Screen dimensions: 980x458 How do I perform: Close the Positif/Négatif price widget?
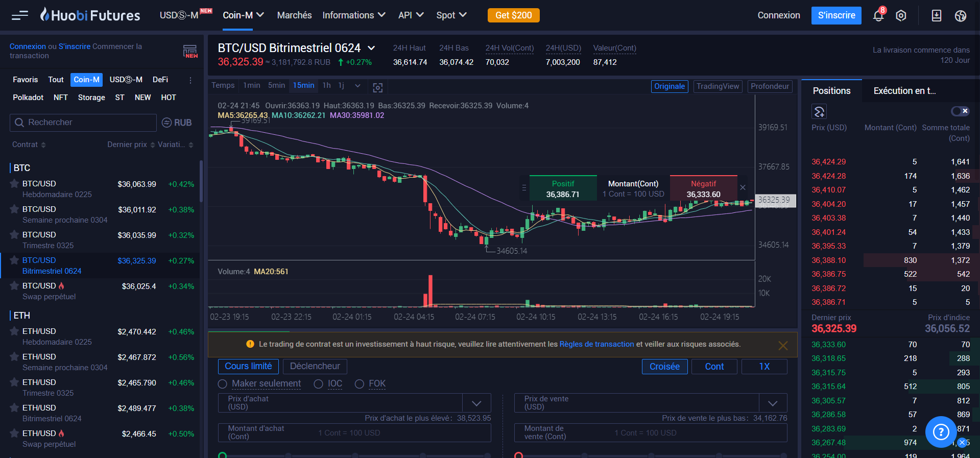click(743, 187)
